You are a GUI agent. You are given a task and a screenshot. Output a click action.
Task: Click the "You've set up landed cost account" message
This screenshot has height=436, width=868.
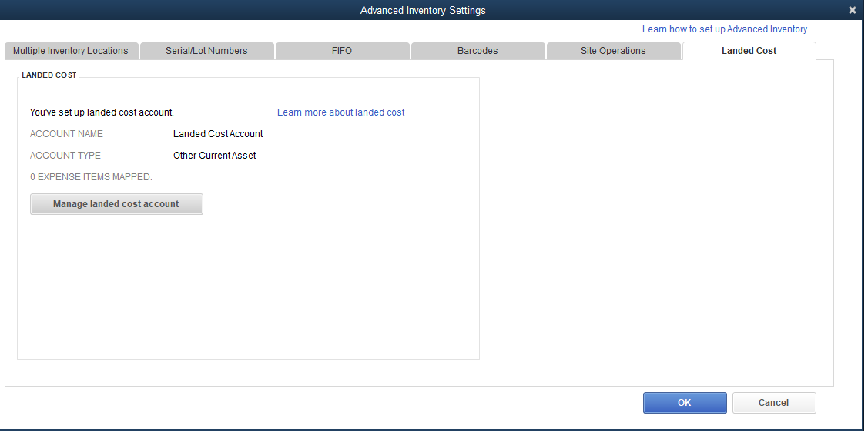click(x=102, y=112)
